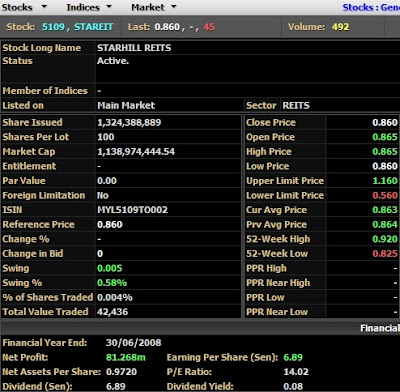Click the Member of Indices label
Image resolution: width=400 pixels, height=392 pixels.
(x=45, y=91)
